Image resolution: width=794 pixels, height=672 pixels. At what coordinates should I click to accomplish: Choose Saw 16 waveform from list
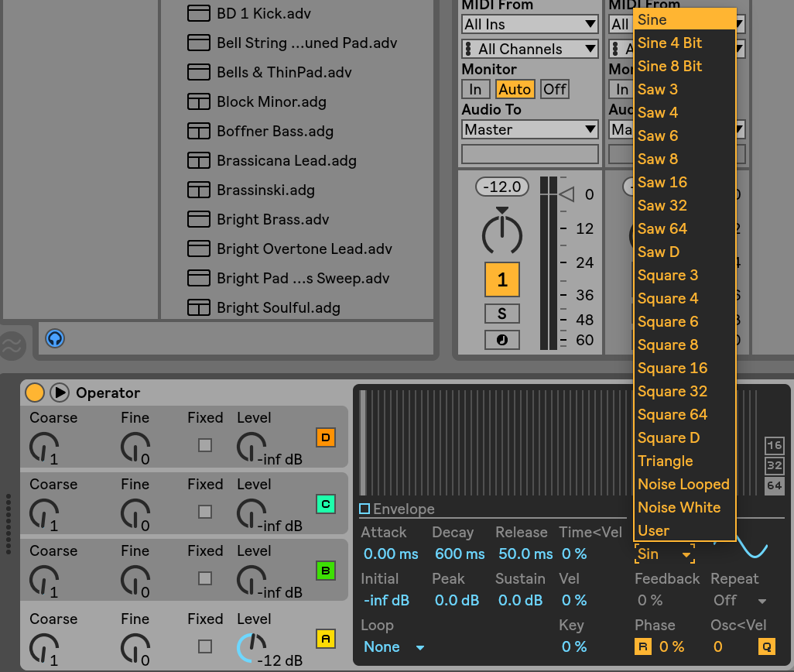685,182
